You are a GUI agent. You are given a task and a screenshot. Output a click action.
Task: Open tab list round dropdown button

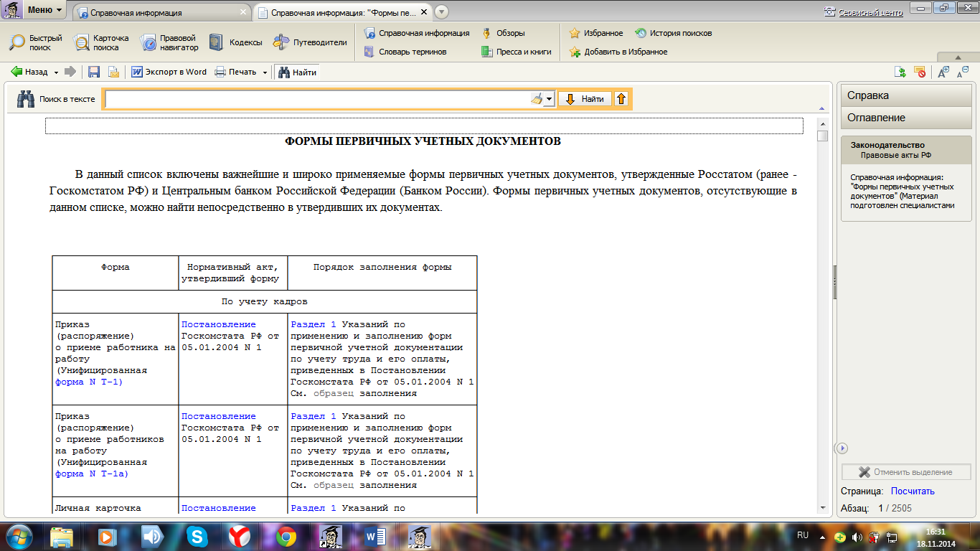[441, 12]
